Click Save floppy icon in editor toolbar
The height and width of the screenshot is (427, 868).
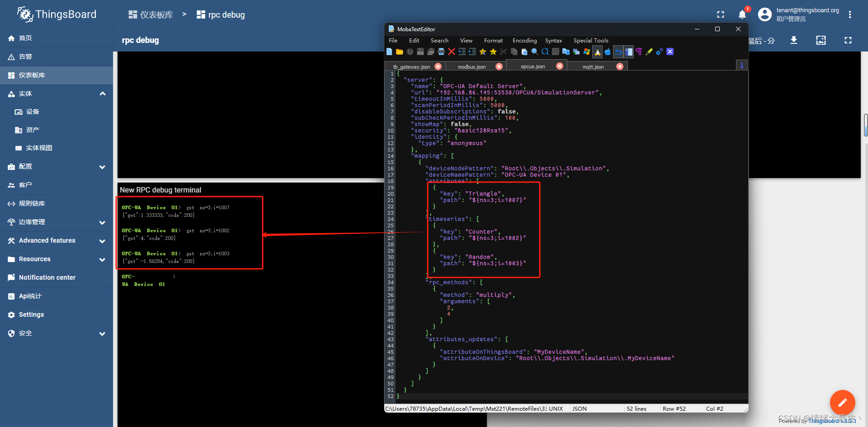pos(420,52)
